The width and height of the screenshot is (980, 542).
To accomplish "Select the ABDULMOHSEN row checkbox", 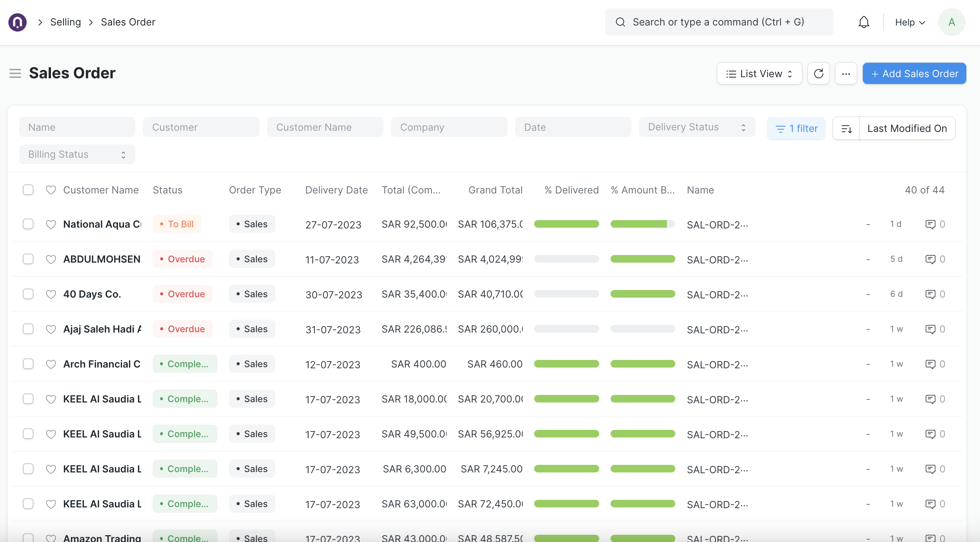I will [x=28, y=259].
